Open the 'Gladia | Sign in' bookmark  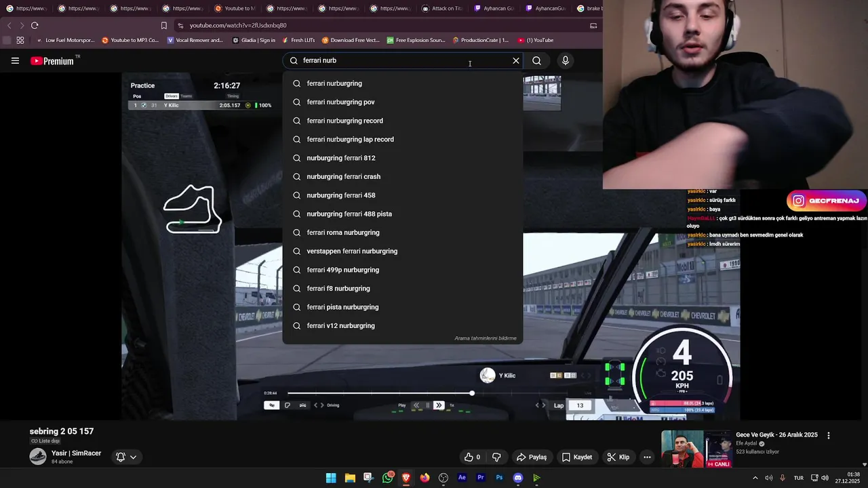(254, 40)
